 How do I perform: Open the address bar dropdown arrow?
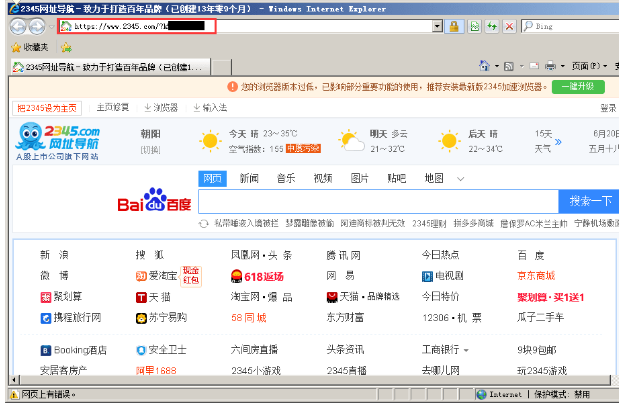[x=437, y=26]
